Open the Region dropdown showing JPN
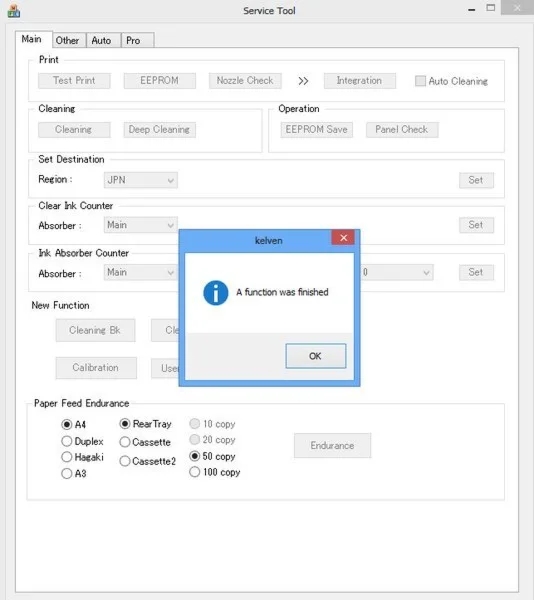 click(x=141, y=180)
